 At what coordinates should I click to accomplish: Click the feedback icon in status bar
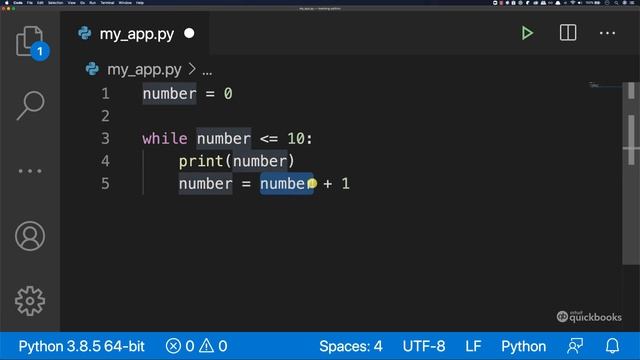tap(575, 346)
